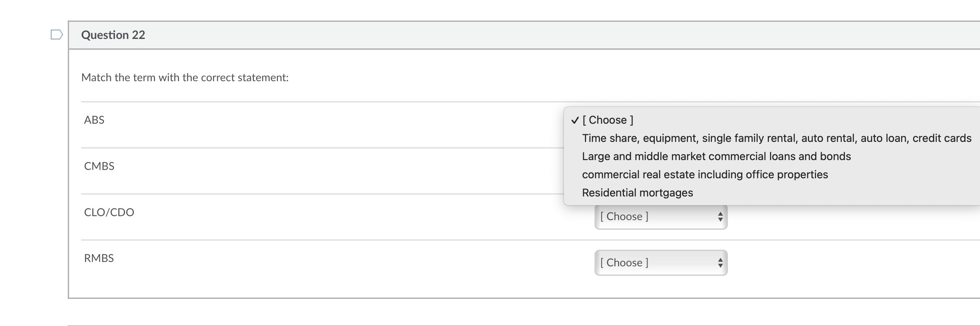The width and height of the screenshot is (980, 326).
Task: Click blank space right of the RMBS dropdown
Action: pyautogui.click(x=837, y=262)
